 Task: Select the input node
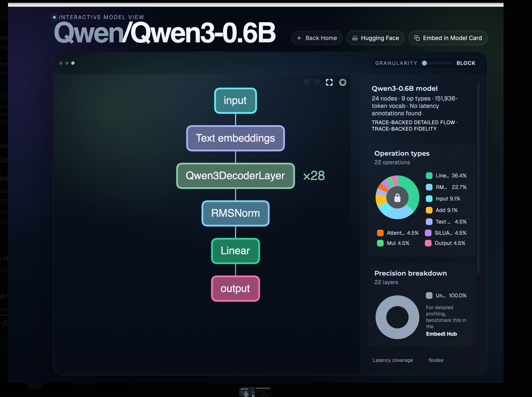point(235,100)
